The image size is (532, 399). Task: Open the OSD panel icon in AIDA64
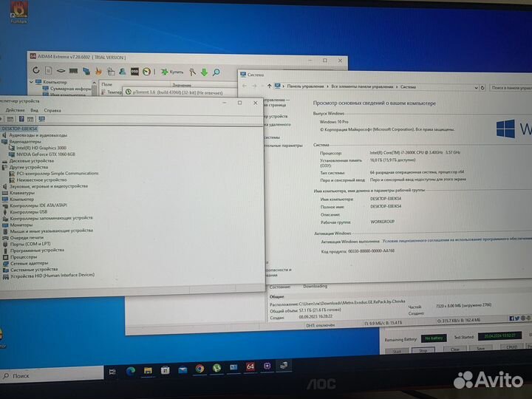coord(134,72)
